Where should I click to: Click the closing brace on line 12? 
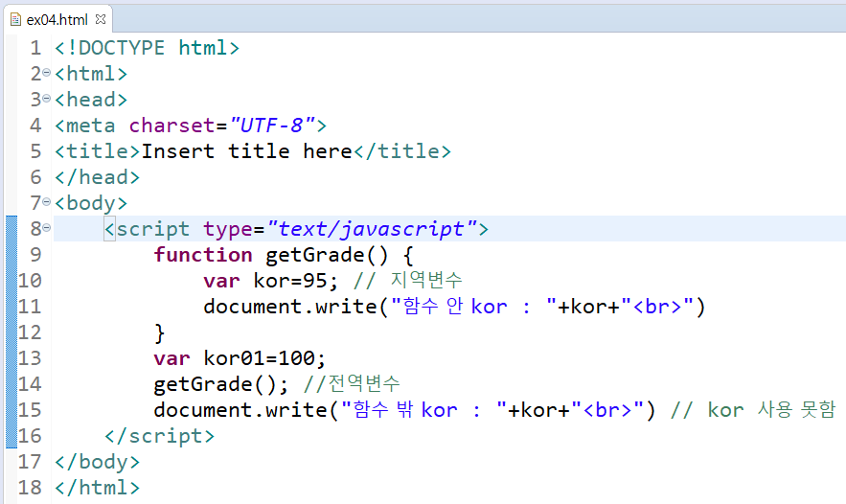pos(159,332)
